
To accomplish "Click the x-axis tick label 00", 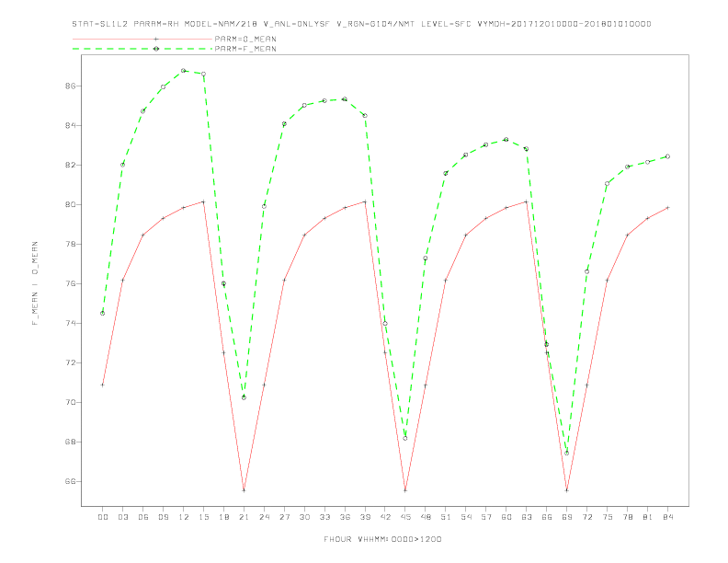I will coord(103,517).
